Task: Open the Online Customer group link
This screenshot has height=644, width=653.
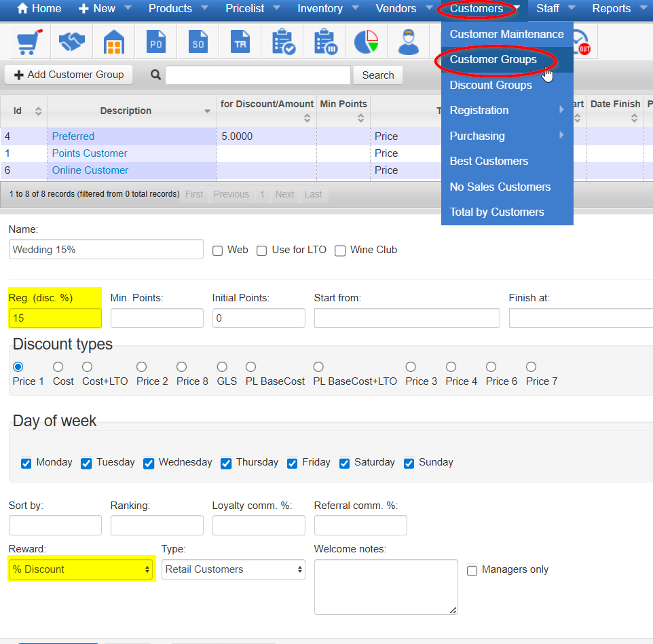Action: pyautogui.click(x=90, y=170)
